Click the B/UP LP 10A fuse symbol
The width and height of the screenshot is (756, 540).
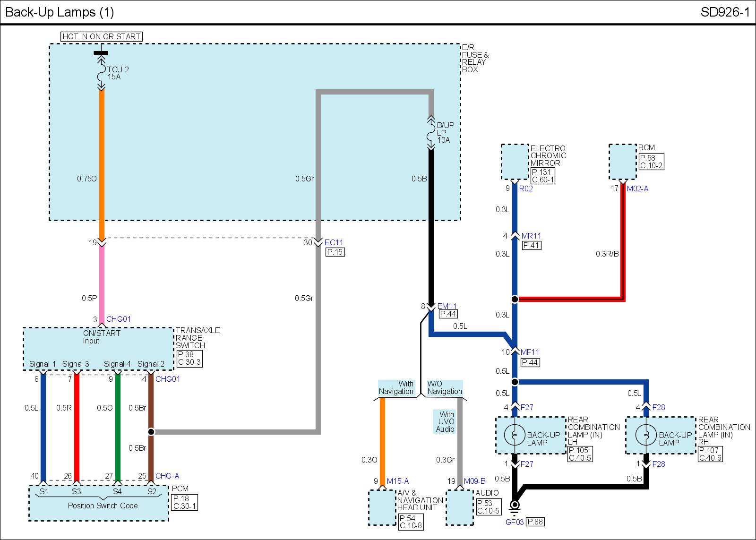431,133
